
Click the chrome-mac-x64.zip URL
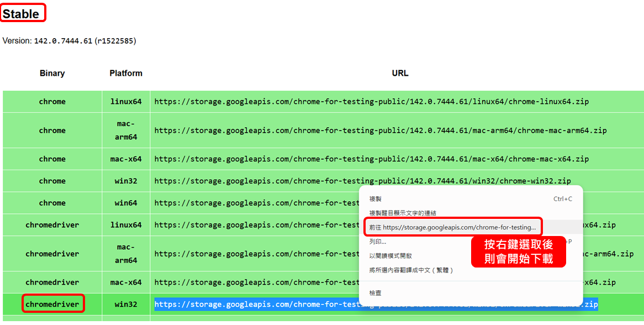pyautogui.click(x=371, y=159)
